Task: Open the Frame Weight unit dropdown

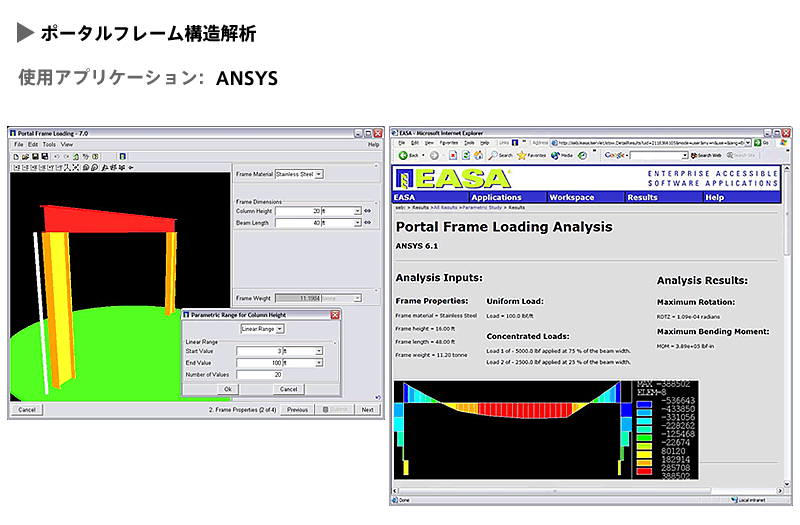Action: (x=358, y=298)
